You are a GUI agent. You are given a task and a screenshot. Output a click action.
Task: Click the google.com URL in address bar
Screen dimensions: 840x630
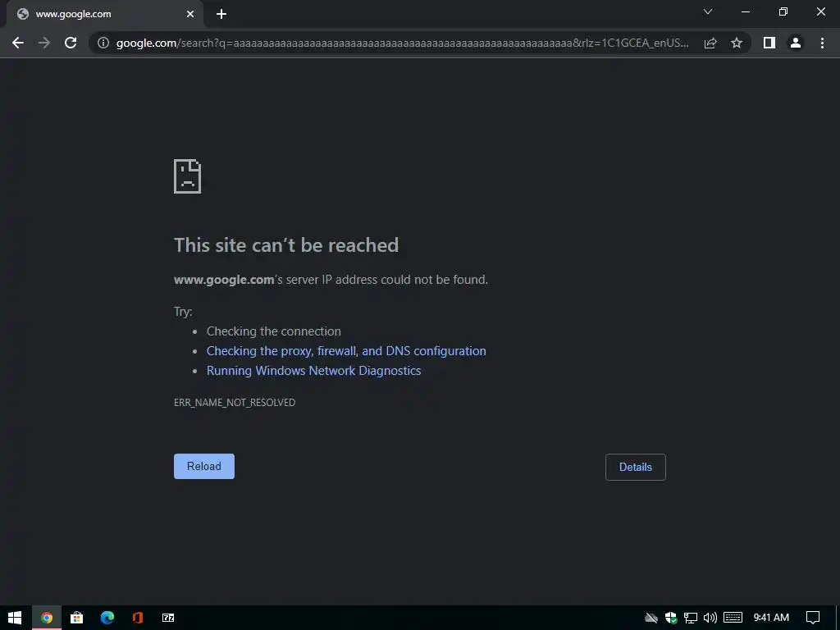(402, 43)
